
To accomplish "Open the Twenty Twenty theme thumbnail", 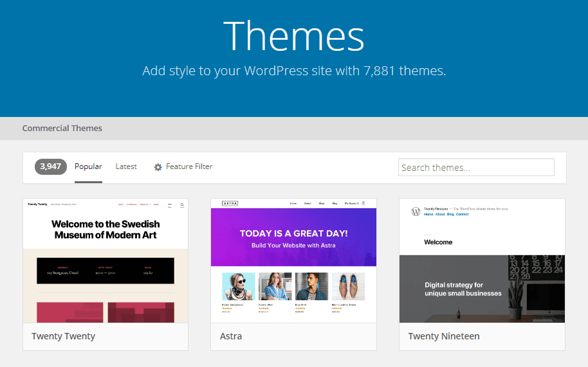I will click(x=106, y=261).
